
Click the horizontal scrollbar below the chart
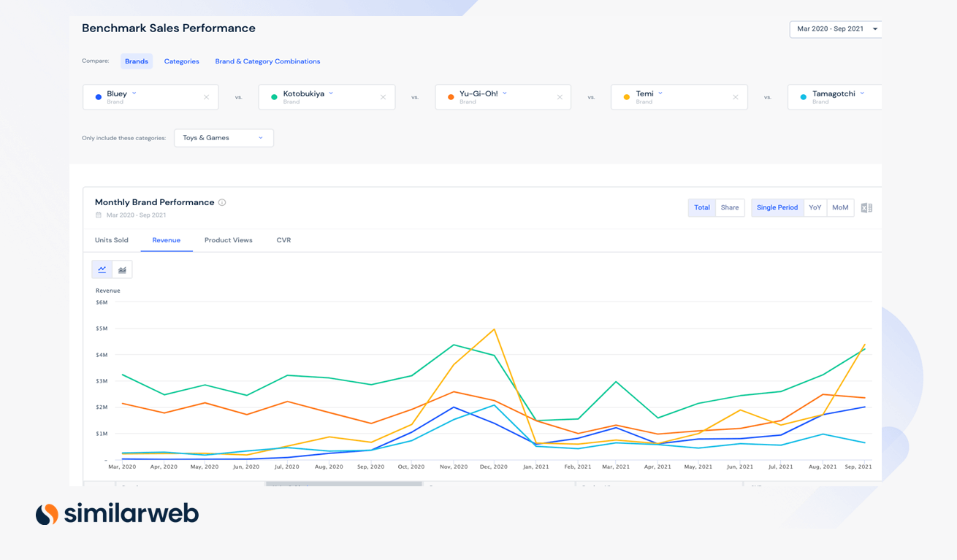[343, 483]
